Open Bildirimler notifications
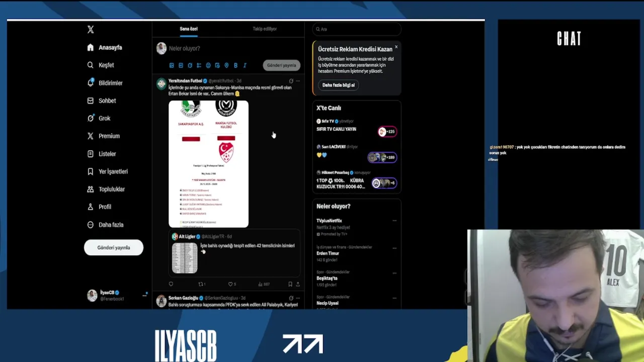 point(105,83)
